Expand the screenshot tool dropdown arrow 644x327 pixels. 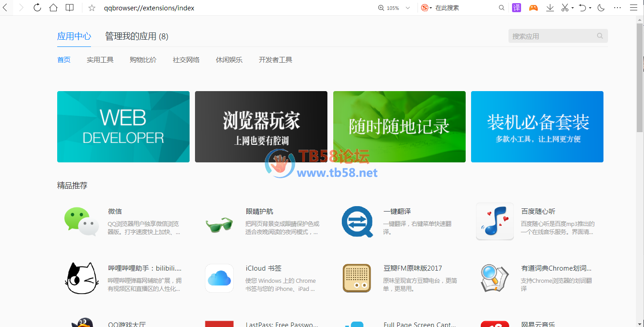572,8
